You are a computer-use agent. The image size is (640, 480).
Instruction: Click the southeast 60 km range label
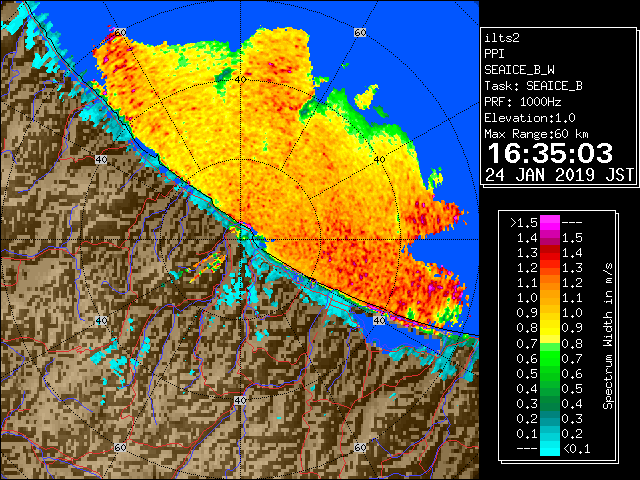(360, 447)
